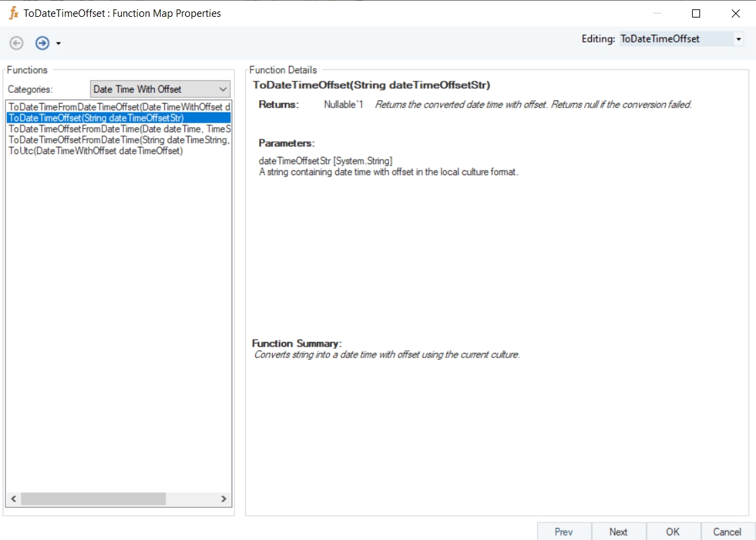Maximize the Function Map Properties window
Image resolution: width=756 pixels, height=540 pixels.
pos(696,13)
